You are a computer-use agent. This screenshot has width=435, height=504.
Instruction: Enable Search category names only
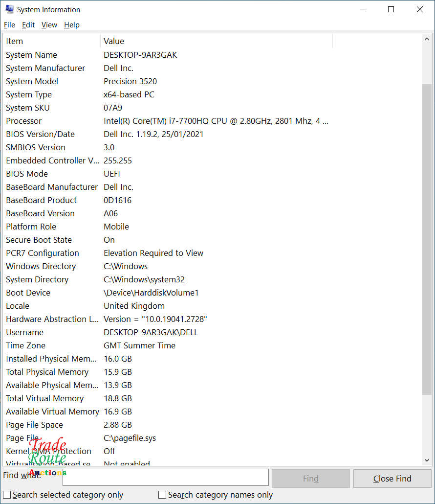[x=162, y=495]
